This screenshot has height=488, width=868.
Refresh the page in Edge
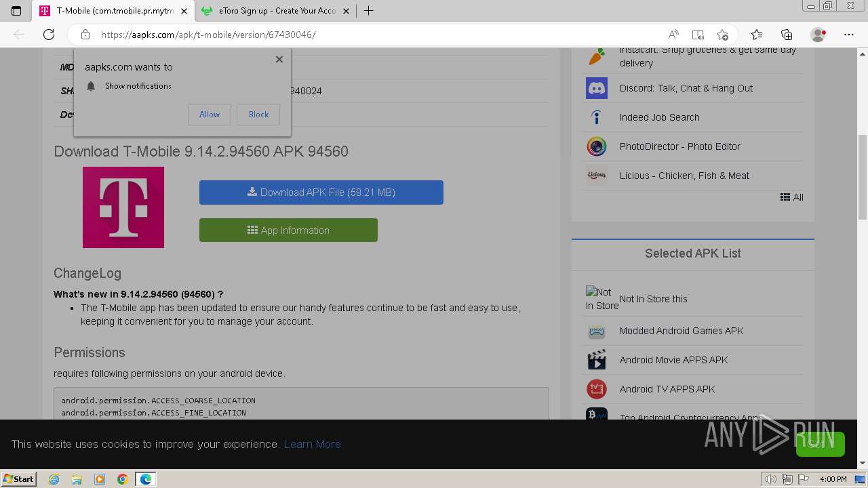pyautogui.click(x=49, y=35)
